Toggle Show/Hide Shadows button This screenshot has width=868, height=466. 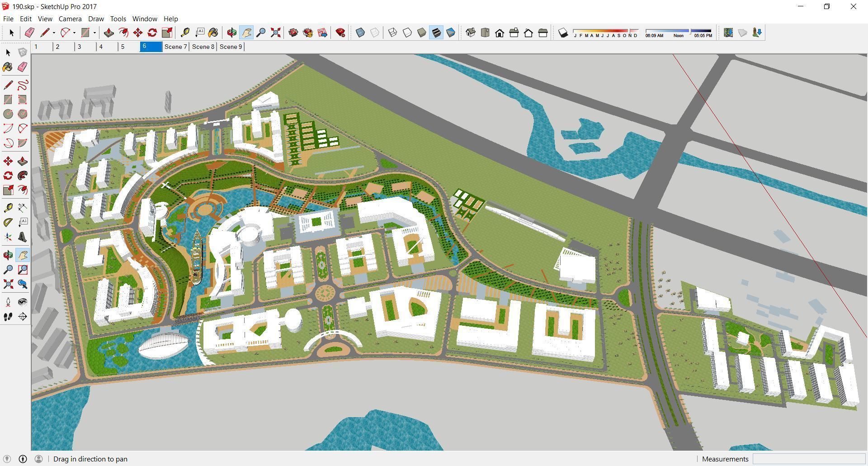click(x=563, y=33)
